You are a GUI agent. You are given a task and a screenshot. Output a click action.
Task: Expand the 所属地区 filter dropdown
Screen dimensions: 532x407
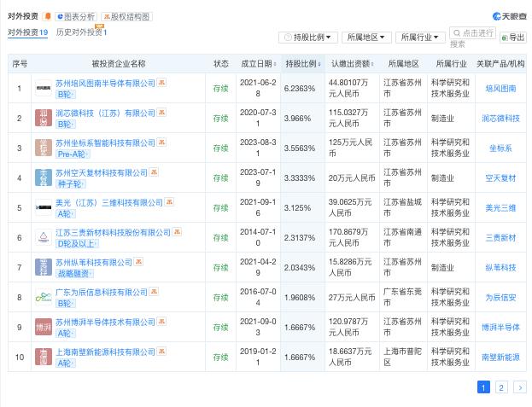click(366, 38)
